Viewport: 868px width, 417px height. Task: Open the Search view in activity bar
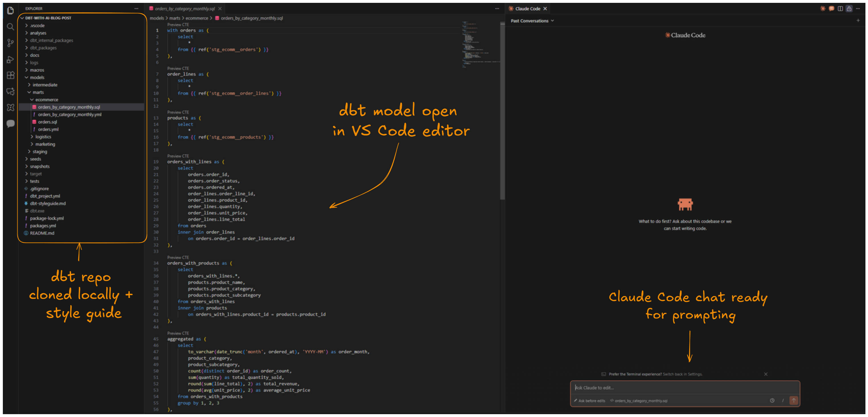click(11, 26)
